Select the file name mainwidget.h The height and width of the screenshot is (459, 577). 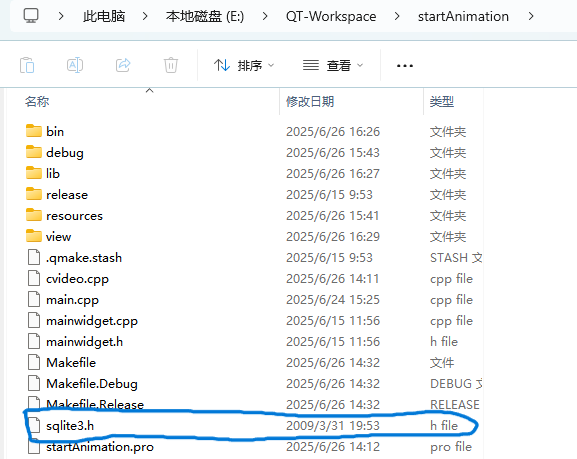(84, 342)
